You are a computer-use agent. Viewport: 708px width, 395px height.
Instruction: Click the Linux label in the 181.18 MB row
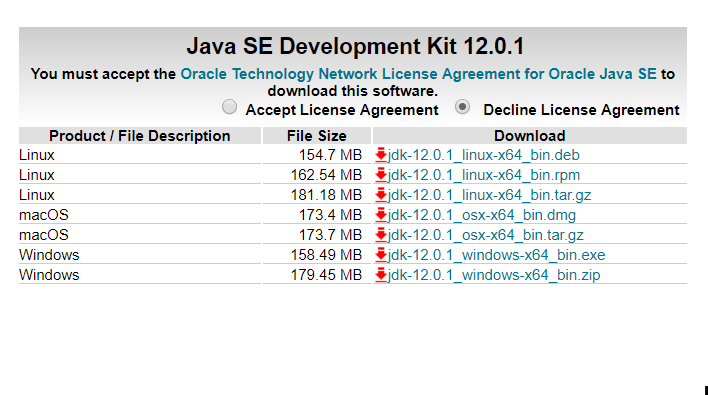click(x=37, y=195)
